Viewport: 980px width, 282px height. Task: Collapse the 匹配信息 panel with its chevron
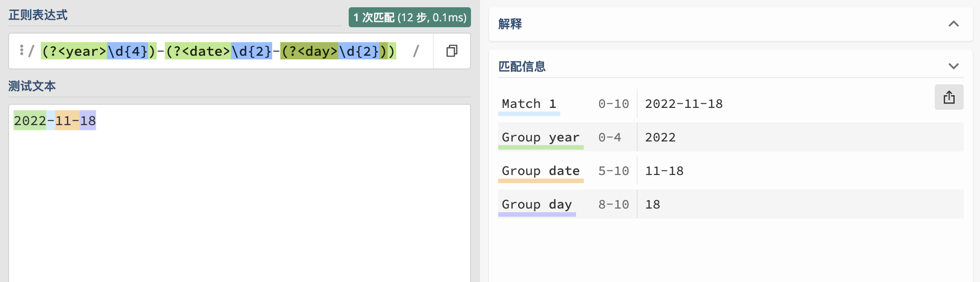[x=953, y=66]
